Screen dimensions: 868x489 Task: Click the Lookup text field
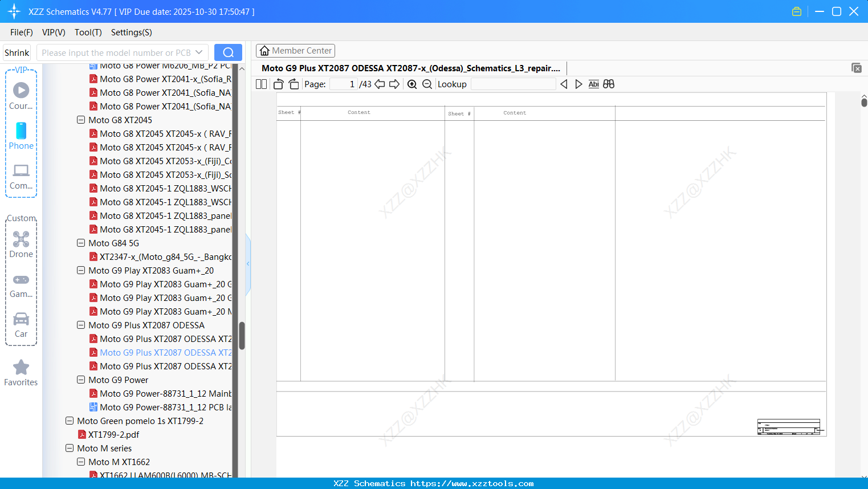pos(513,84)
